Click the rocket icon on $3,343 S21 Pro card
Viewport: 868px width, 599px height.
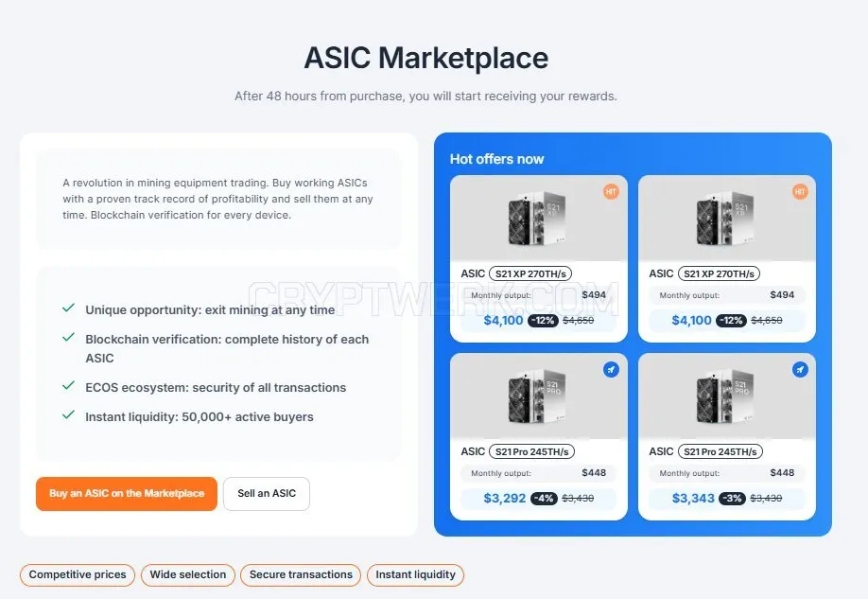(x=800, y=370)
